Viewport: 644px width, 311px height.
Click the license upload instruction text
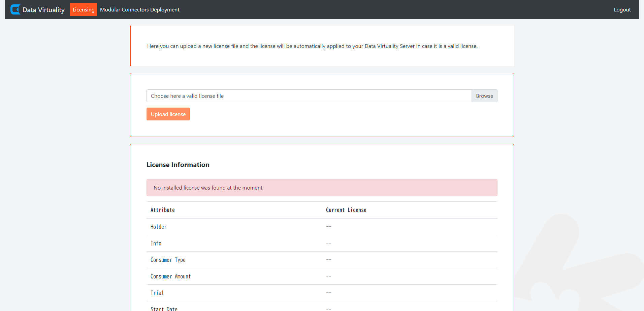312,46
